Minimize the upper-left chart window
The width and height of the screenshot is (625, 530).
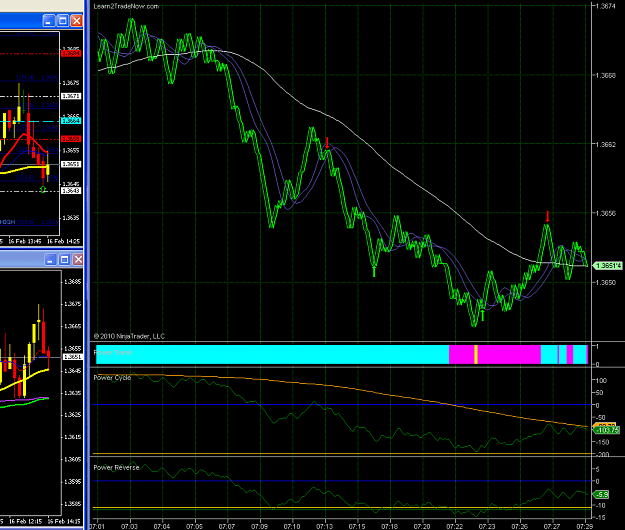point(49,21)
